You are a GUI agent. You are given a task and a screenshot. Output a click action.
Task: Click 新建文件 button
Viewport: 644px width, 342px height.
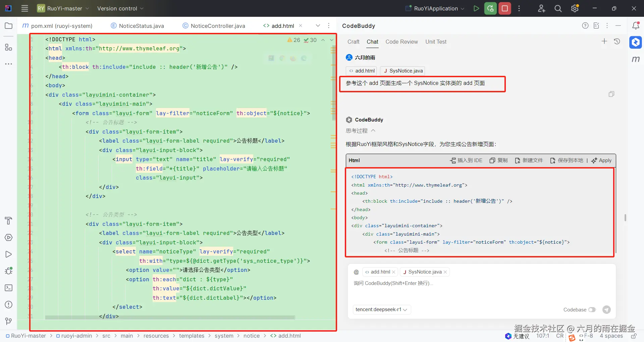pyautogui.click(x=529, y=160)
